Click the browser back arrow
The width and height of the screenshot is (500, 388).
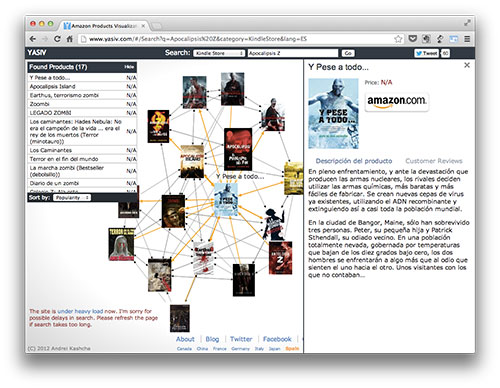[x=33, y=39]
